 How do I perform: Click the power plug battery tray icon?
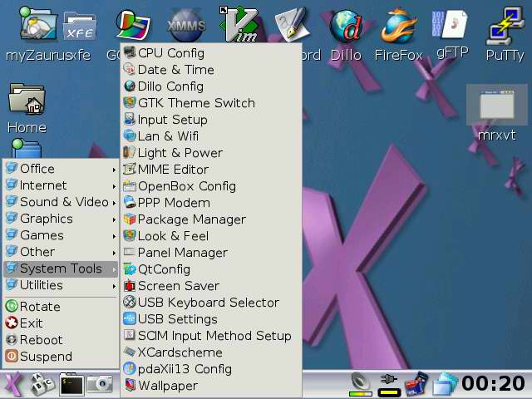coord(389,382)
